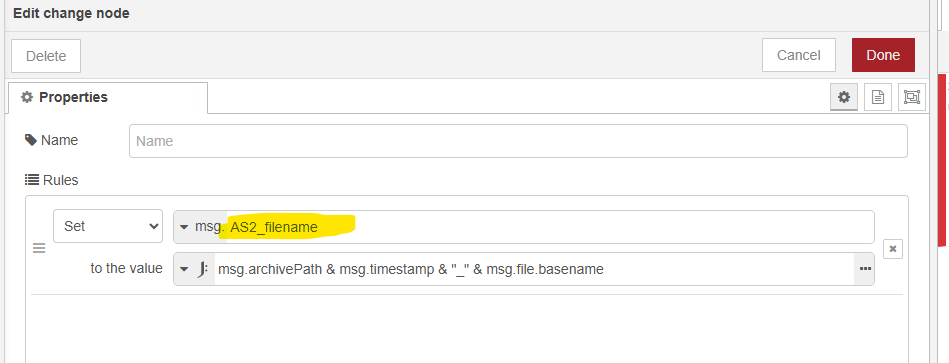Viewport: 949px width, 363px height.
Task: Switch to the Properties tab
Action: pos(108,97)
